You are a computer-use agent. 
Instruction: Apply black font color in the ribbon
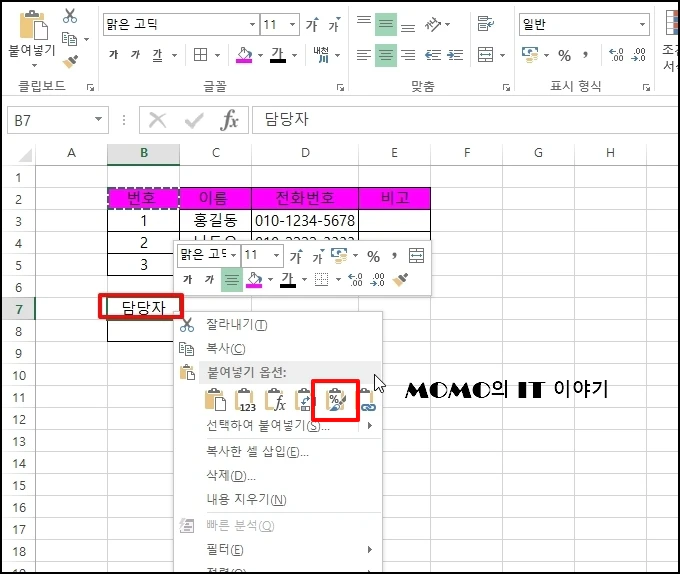(x=278, y=55)
